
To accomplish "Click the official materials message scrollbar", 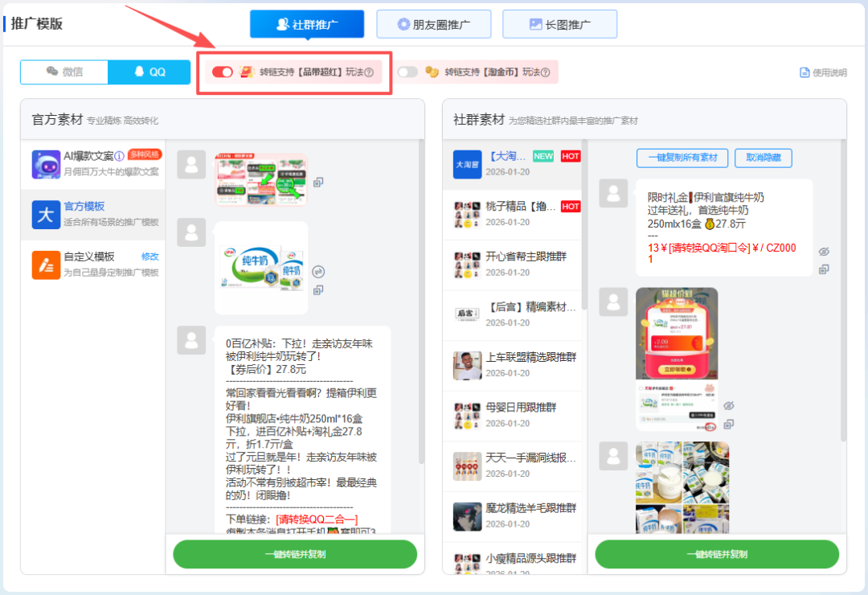I will point(421,302).
